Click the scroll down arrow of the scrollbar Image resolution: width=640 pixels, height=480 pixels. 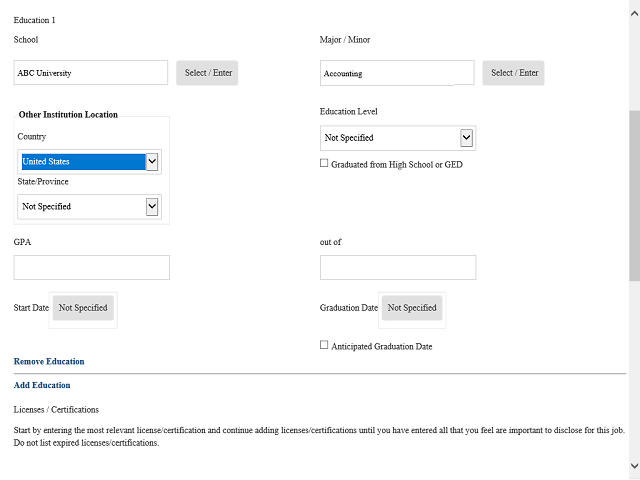point(634,466)
